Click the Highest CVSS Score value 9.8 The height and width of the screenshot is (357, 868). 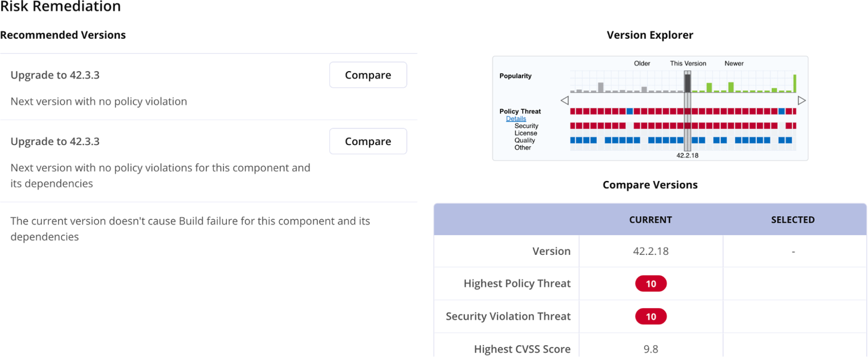pos(651,349)
